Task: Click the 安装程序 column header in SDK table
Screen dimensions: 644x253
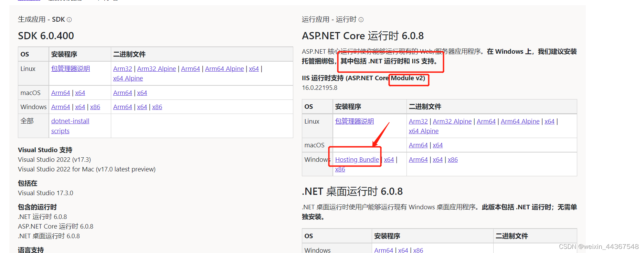Action: point(64,54)
